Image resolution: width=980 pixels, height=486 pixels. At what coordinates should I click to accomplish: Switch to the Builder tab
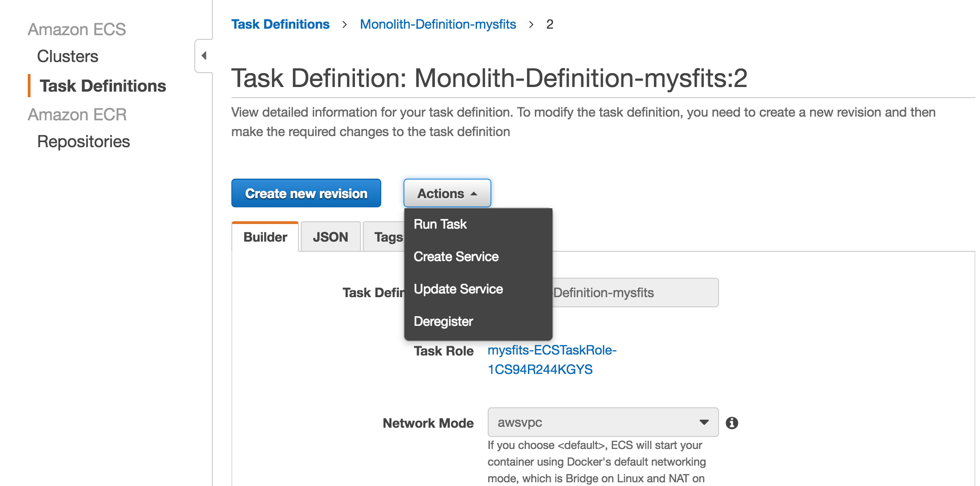265,237
